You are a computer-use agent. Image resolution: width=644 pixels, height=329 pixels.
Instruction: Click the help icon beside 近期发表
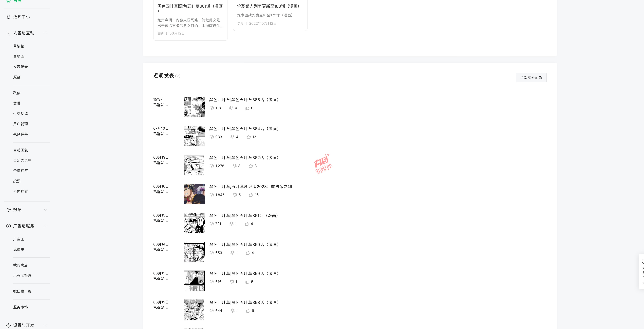(178, 76)
